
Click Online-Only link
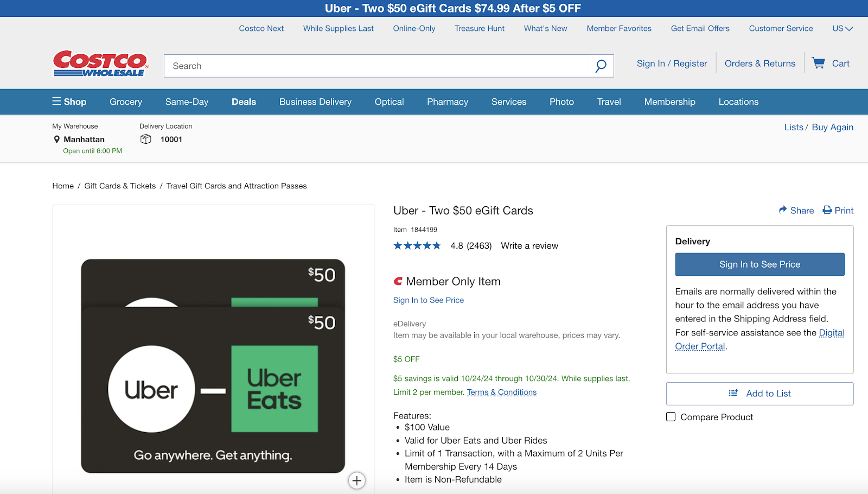point(414,28)
